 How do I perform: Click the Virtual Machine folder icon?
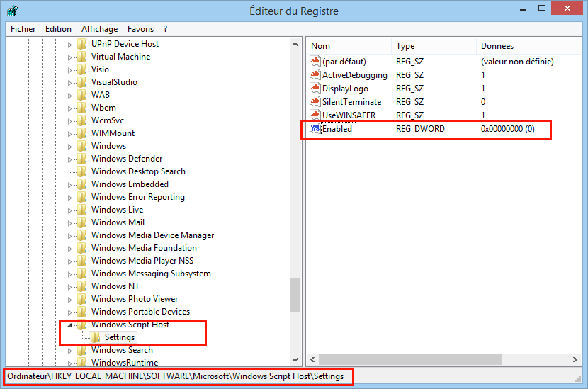click(x=82, y=57)
